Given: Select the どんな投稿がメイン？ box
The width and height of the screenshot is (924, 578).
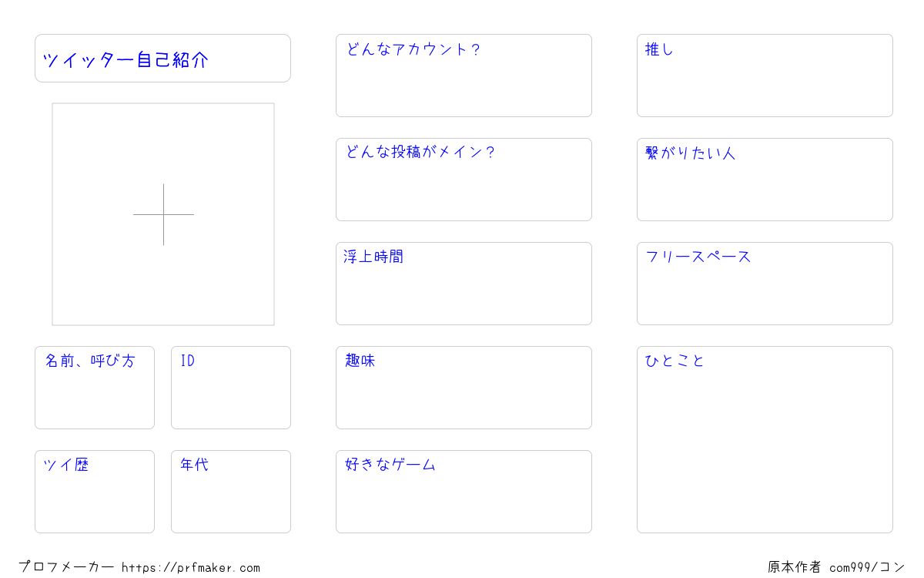Looking at the screenshot, I should [464, 180].
